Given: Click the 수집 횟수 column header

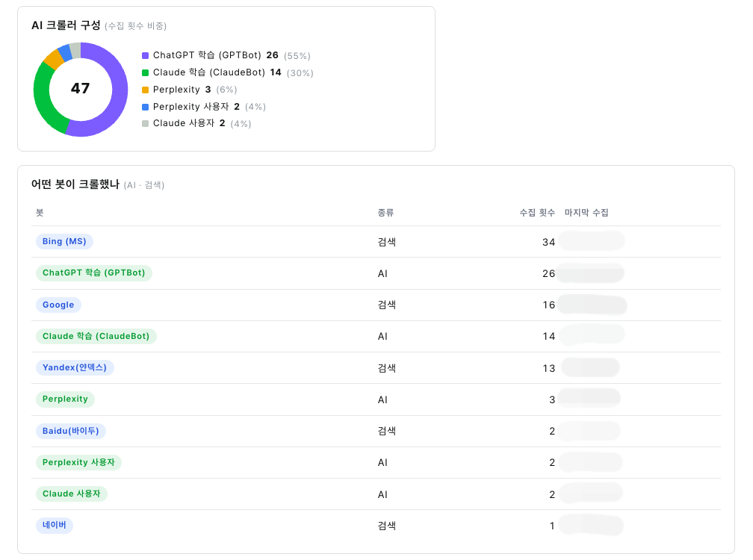Looking at the screenshot, I should click(x=537, y=213).
